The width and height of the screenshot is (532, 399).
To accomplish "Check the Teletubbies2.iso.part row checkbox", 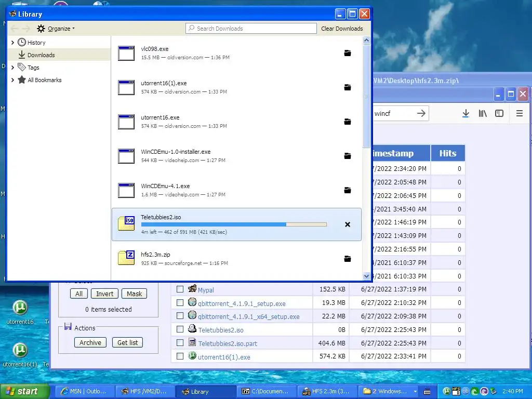I will pos(180,343).
